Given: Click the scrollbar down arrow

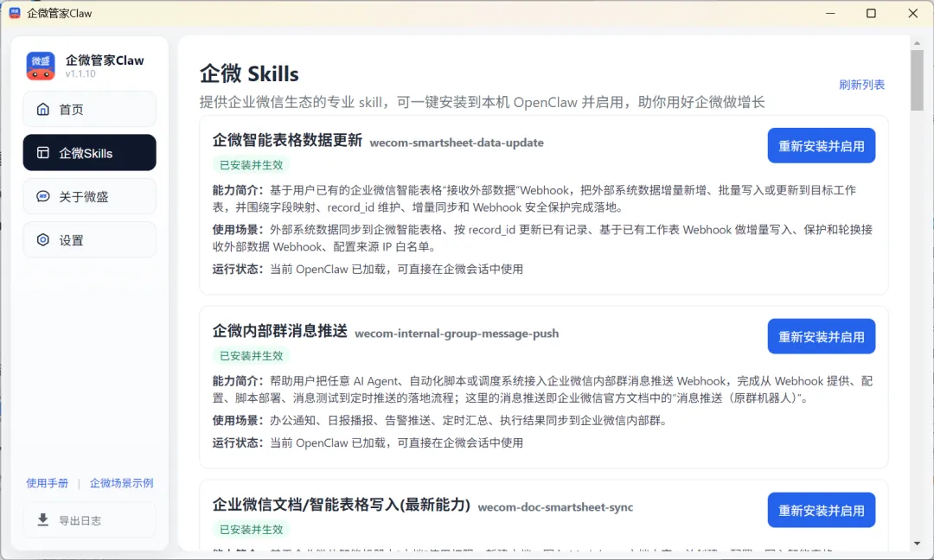Looking at the screenshot, I should (x=917, y=543).
